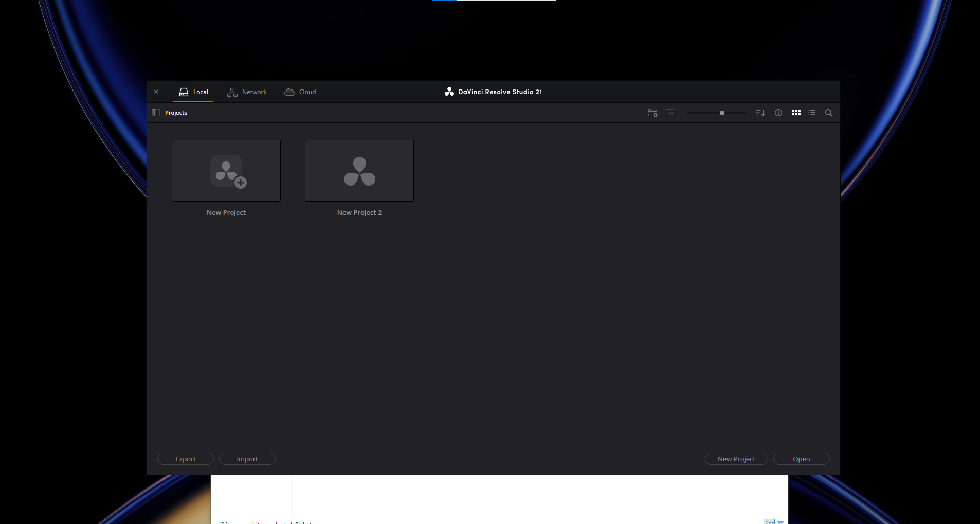This screenshot has width=980, height=524.
Task: Select the New Project 2 thumbnail
Action: tap(359, 171)
